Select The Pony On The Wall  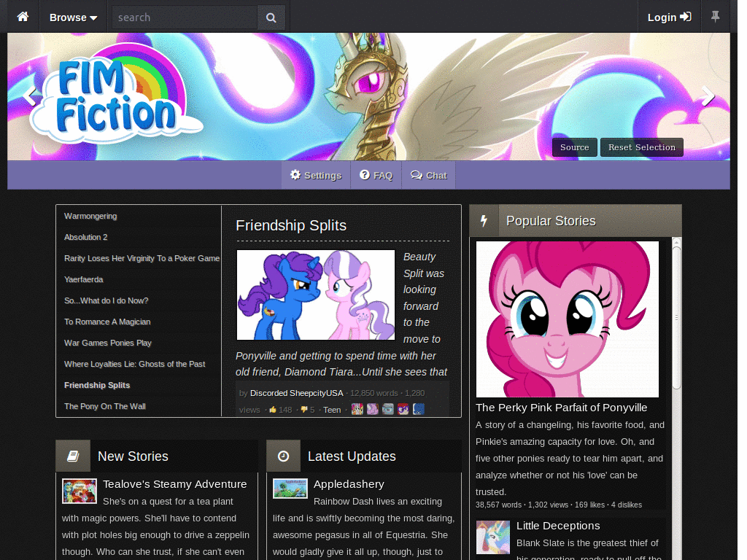click(105, 406)
